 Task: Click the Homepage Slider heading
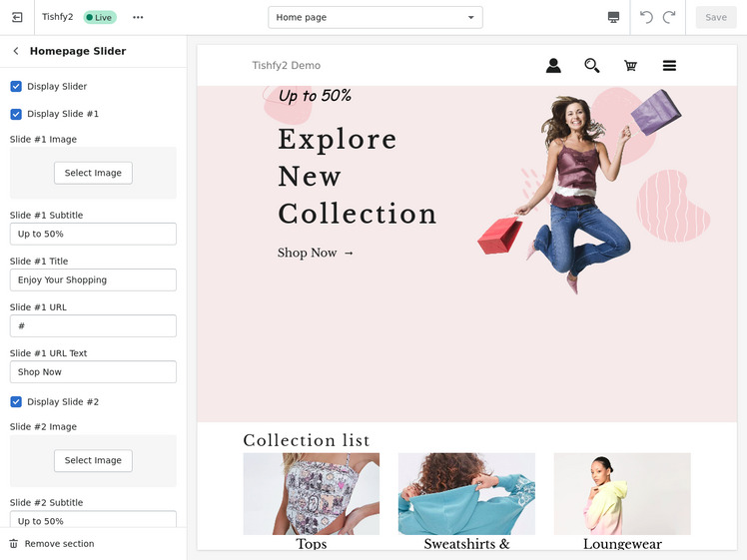click(x=78, y=51)
